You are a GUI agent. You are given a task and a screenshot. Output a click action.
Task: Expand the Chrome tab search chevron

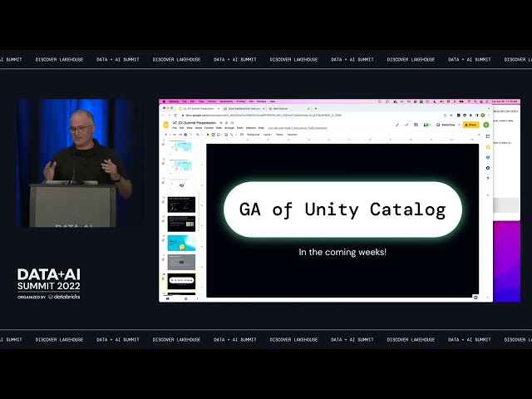point(489,109)
